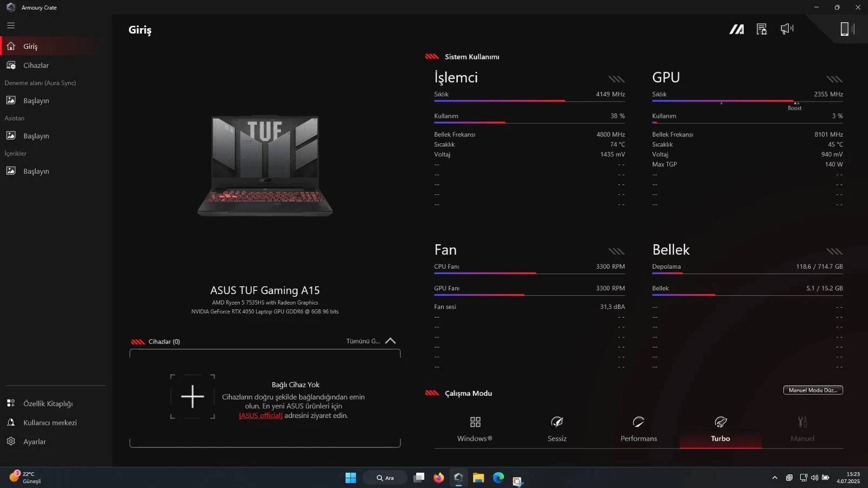Open the Windows Start menu
The width and height of the screenshot is (868, 488).
[350, 478]
